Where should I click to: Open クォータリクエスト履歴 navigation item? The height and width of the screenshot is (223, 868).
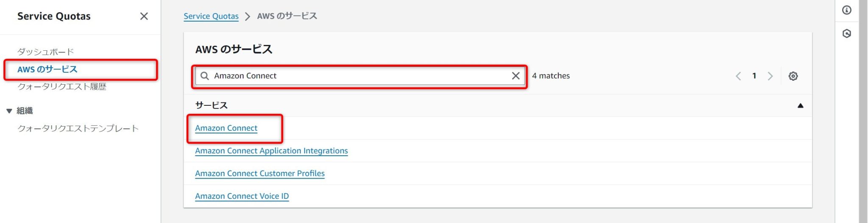tap(62, 87)
